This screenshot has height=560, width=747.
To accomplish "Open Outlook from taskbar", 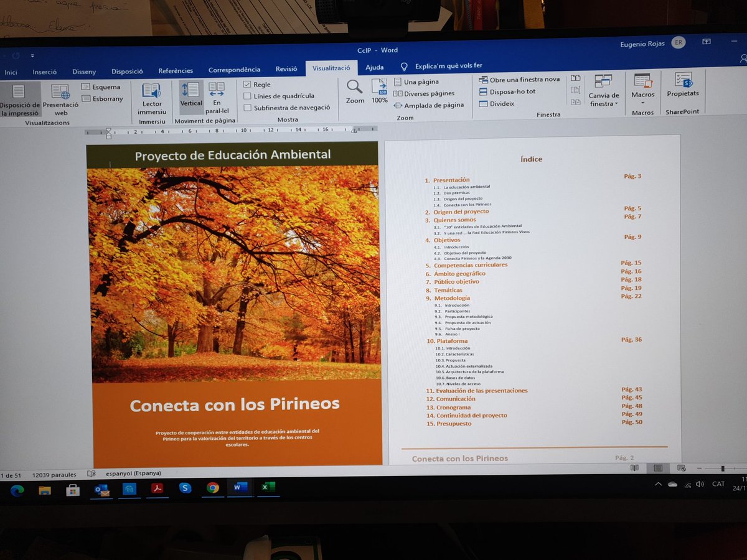I will [101, 489].
